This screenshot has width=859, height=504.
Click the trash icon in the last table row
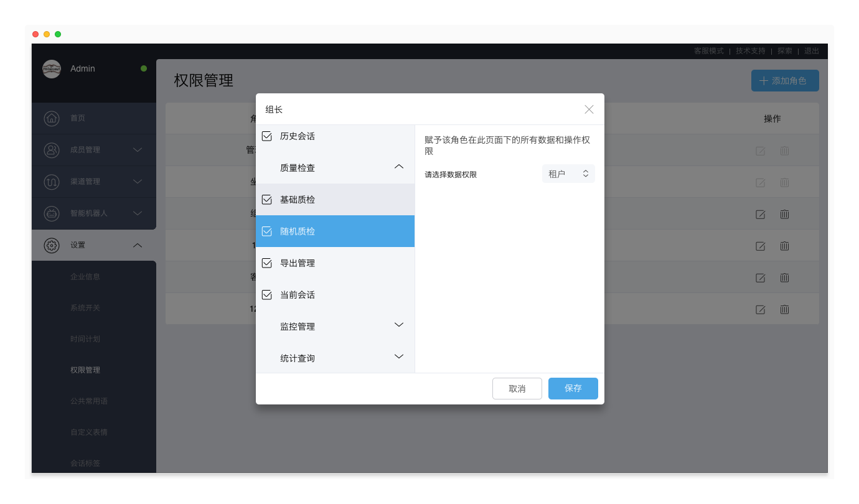pos(784,309)
